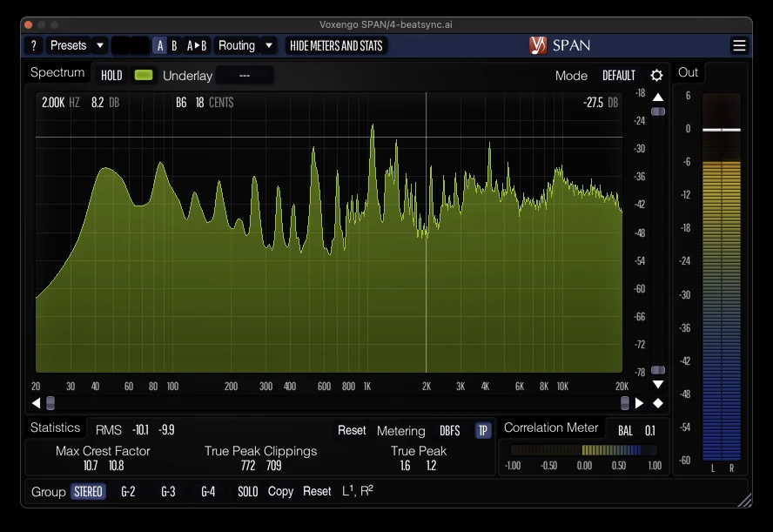Close the SPAN plugin window

click(28, 24)
